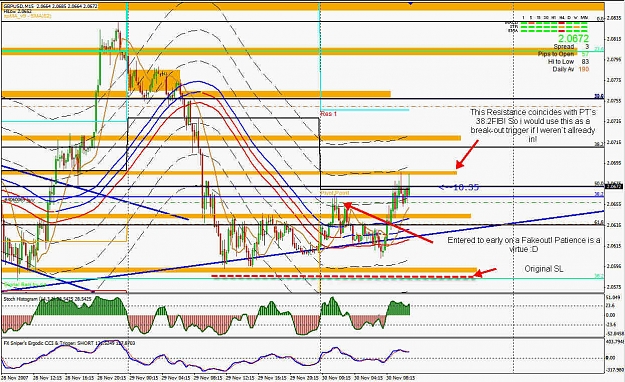Click the '29 Nov 08:15' time axis label

coord(208,377)
